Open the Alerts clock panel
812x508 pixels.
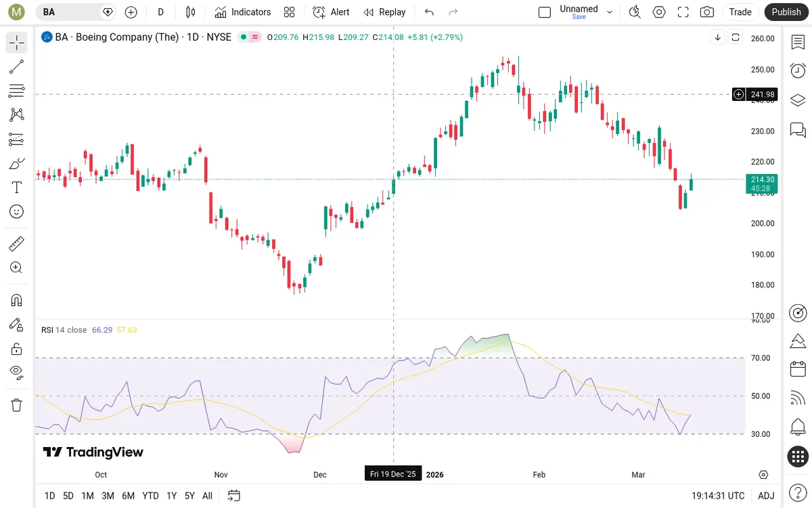tap(798, 70)
